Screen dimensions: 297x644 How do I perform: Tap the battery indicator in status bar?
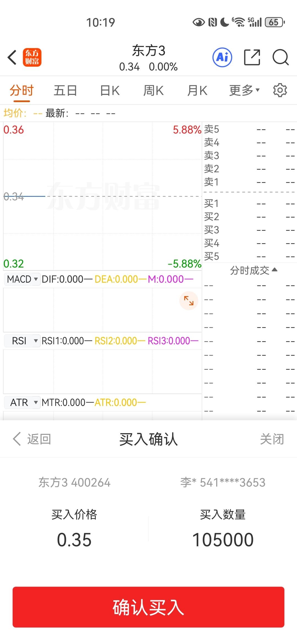275,22
